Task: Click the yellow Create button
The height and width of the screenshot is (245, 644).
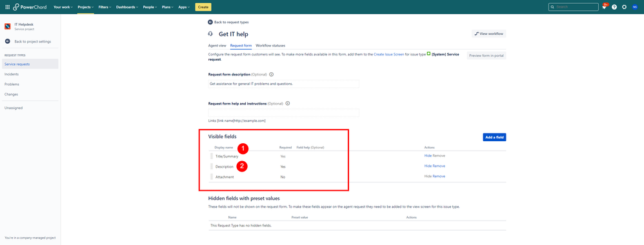Action: click(x=203, y=7)
